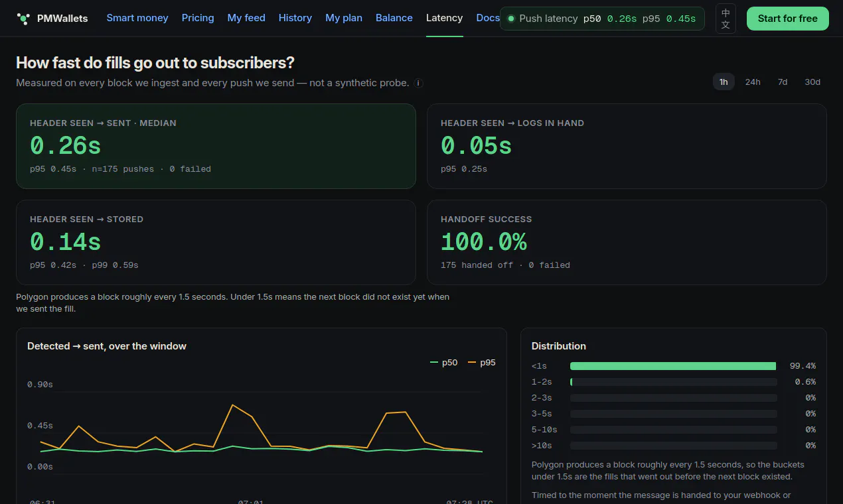Open the Docs link in navigation
The height and width of the screenshot is (504, 843).
[x=488, y=18]
